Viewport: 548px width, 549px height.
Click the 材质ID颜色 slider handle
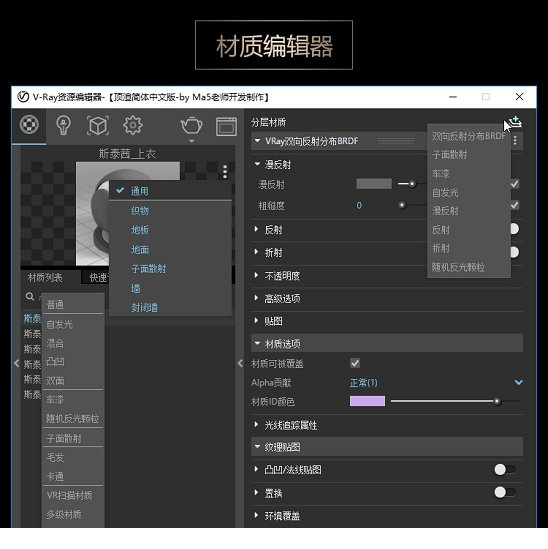(x=497, y=401)
